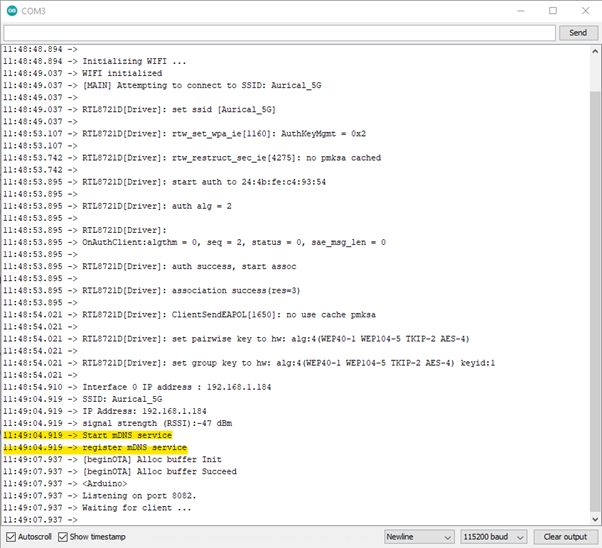Close the COM3 serial monitor window

click(585, 11)
